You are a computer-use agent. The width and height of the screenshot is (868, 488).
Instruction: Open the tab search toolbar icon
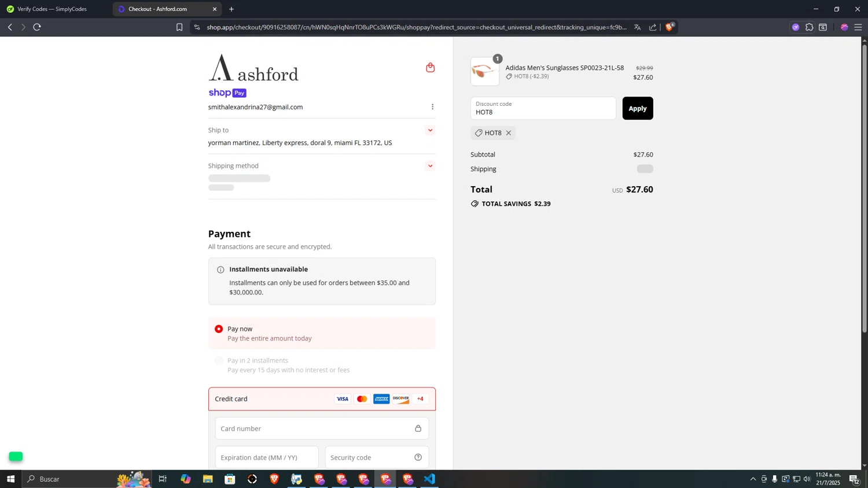823,27
